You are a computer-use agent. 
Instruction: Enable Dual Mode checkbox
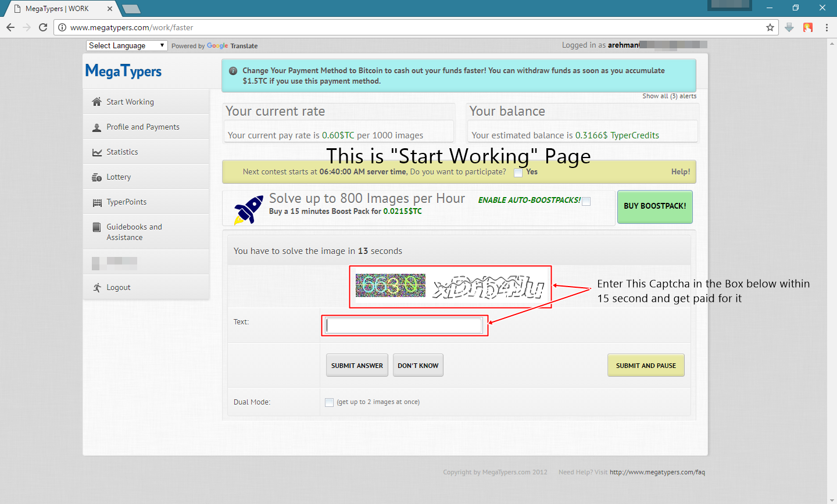[x=330, y=402]
